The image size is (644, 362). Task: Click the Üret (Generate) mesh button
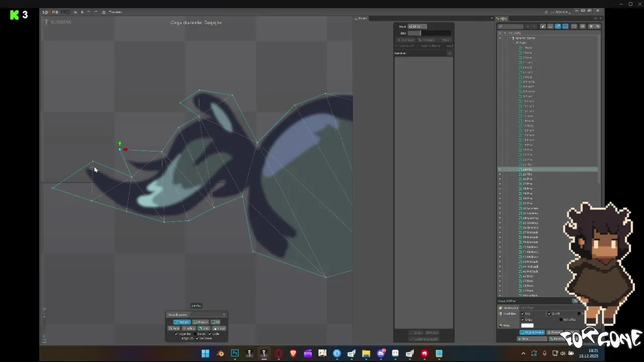(204, 328)
